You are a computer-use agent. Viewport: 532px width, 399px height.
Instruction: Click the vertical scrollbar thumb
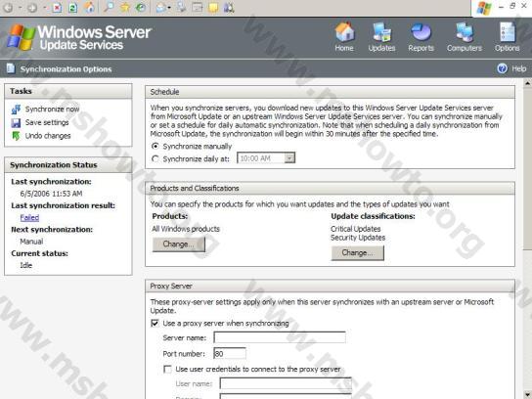coord(527,168)
